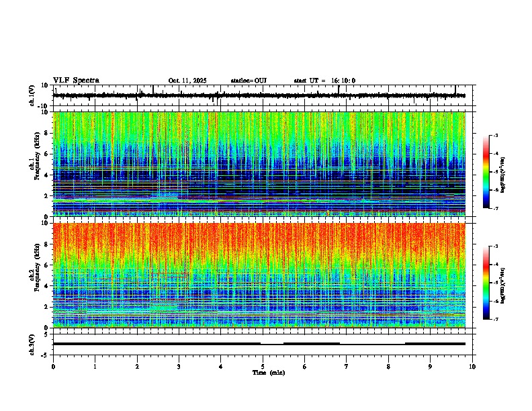This screenshot has height=411, width=532.
Task: Click the ch.1 spectrogram color scale bar
Action: pyautogui.click(x=486, y=172)
